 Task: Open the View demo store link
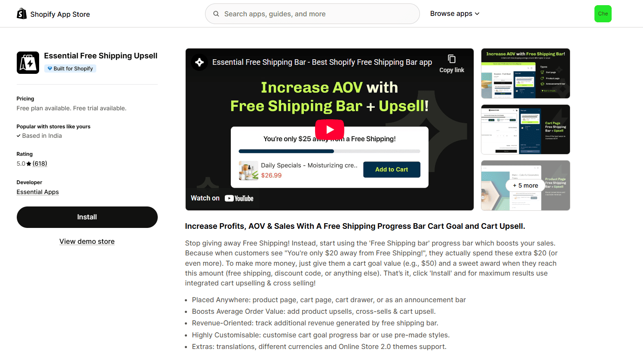coord(87,242)
